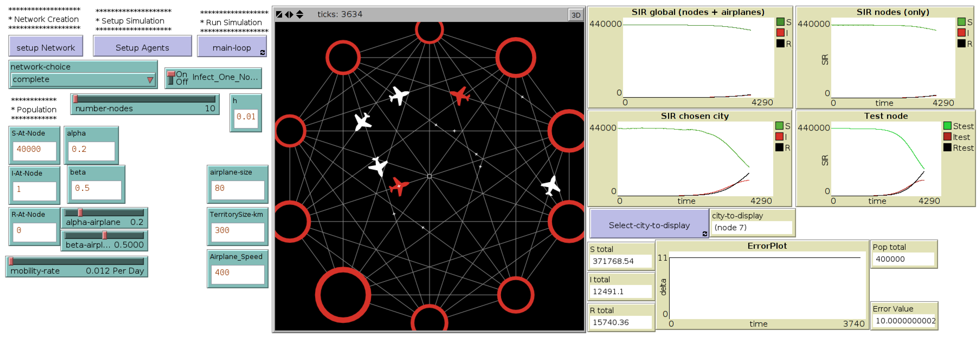Image resolution: width=980 pixels, height=337 pixels.
Task: Click the alpha-airplane slider handle
Action: tap(80, 212)
